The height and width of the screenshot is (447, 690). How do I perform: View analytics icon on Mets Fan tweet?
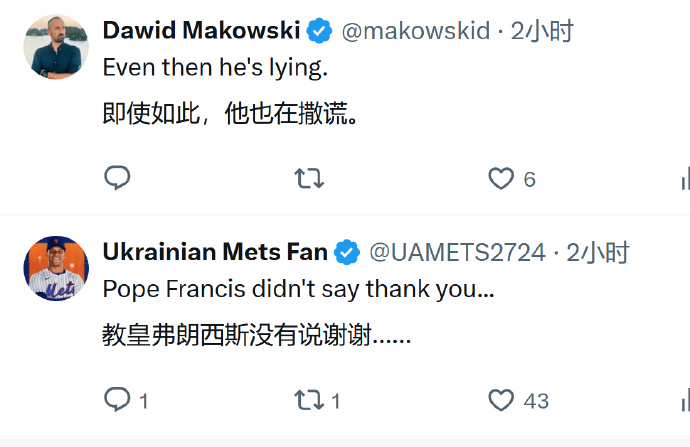click(x=684, y=400)
